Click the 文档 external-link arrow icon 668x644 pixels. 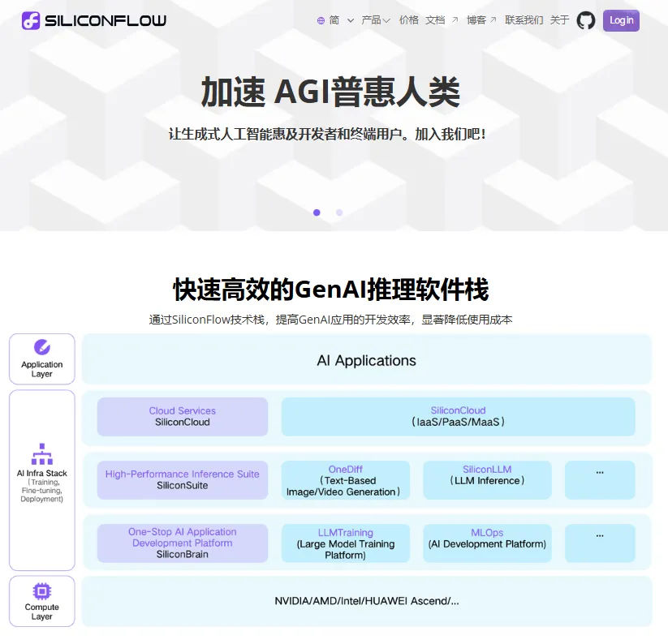click(x=455, y=20)
